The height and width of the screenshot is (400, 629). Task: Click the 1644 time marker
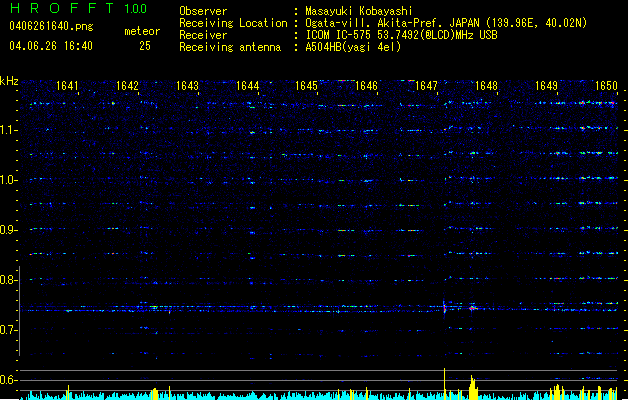pos(248,85)
